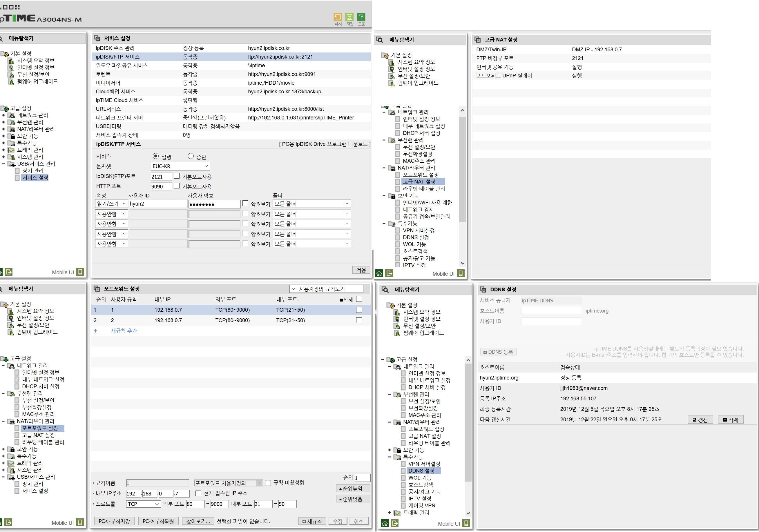Open the 문자셋 EUC-KR dropdown
Viewport: 759px width, 532px height.
(180, 166)
